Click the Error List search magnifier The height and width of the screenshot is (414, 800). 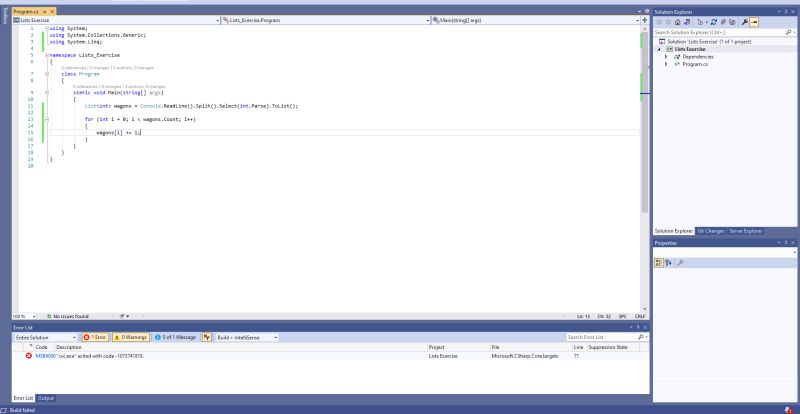[x=640, y=337]
